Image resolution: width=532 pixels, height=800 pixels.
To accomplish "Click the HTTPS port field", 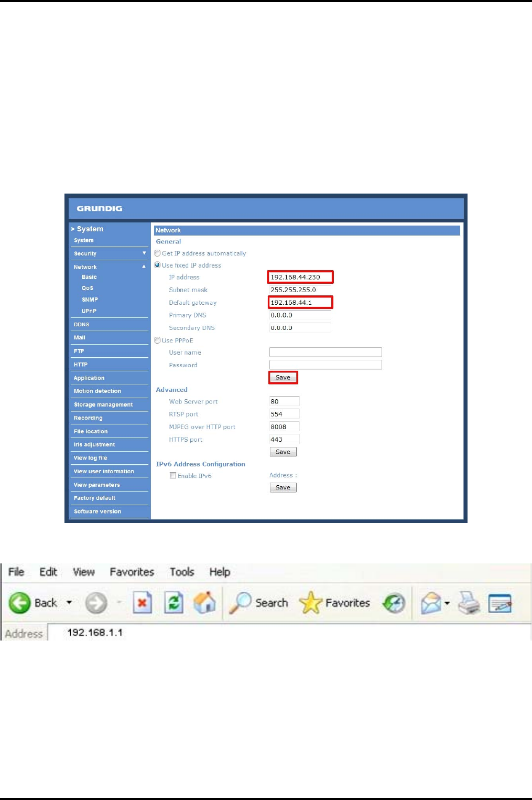I will [284, 439].
